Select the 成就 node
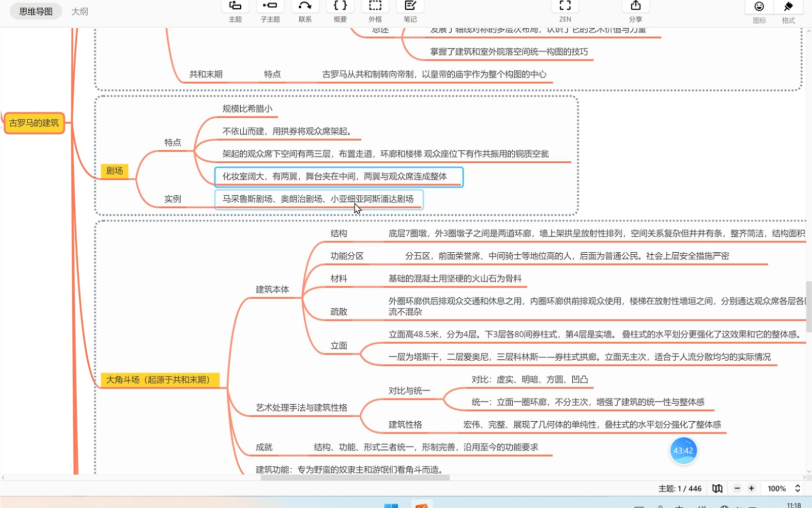Viewport: 812px width, 508px height. pos(264,447)
